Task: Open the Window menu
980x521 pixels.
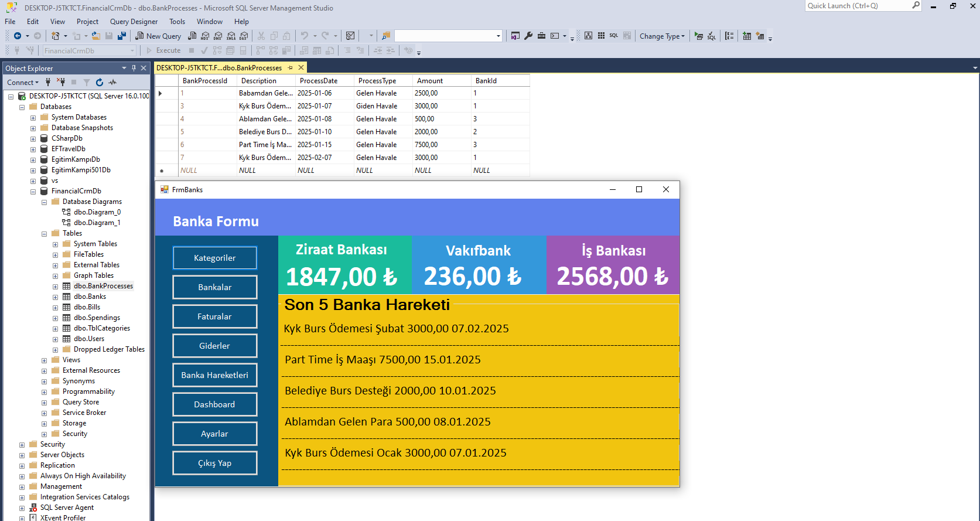Action: (x=210, y=22)
